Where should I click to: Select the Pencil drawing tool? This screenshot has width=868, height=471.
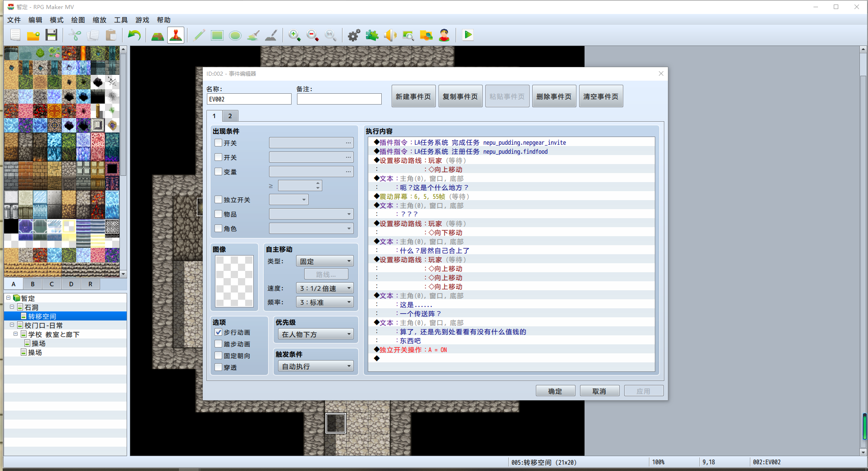click(x=199, y=35)
